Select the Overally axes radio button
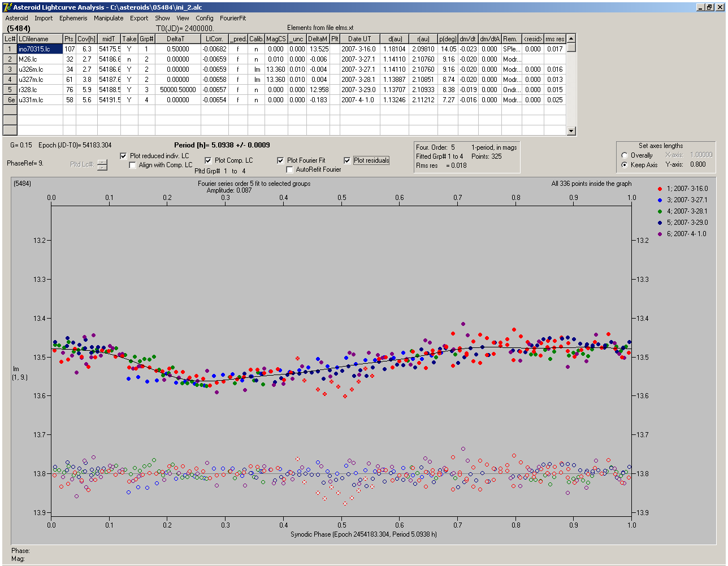The height and width of the screenshot is (566, 728). coord(625,155)
